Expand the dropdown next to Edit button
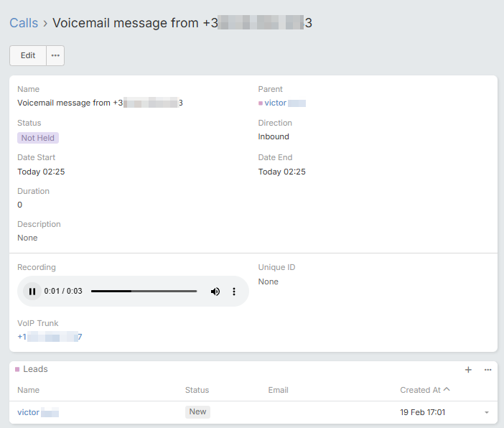Viewport: 504px width, 428px height. (x=55, y=55)
